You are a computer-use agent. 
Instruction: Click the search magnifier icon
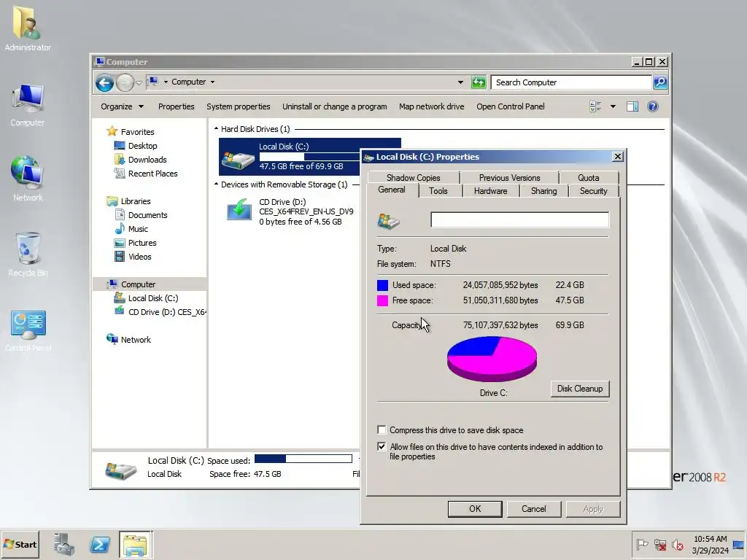click(x=659, y=82)
